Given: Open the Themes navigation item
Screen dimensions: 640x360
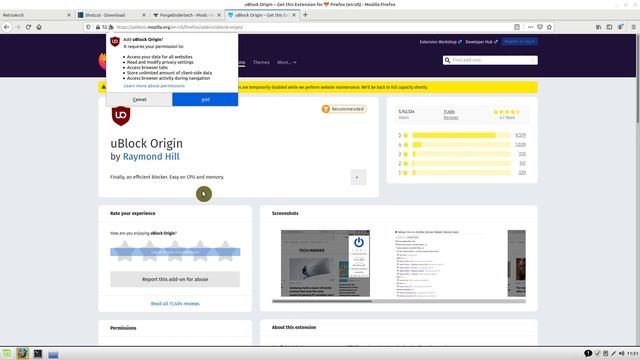Looking at the screenshot, I should (261, 62).
